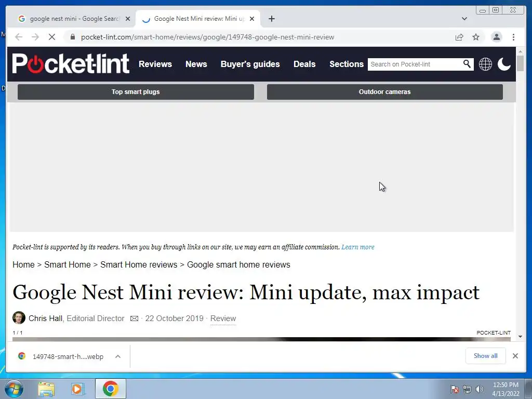Click the Outdoor cameras button
Screen dimensions: 532x399
[385, 92]
